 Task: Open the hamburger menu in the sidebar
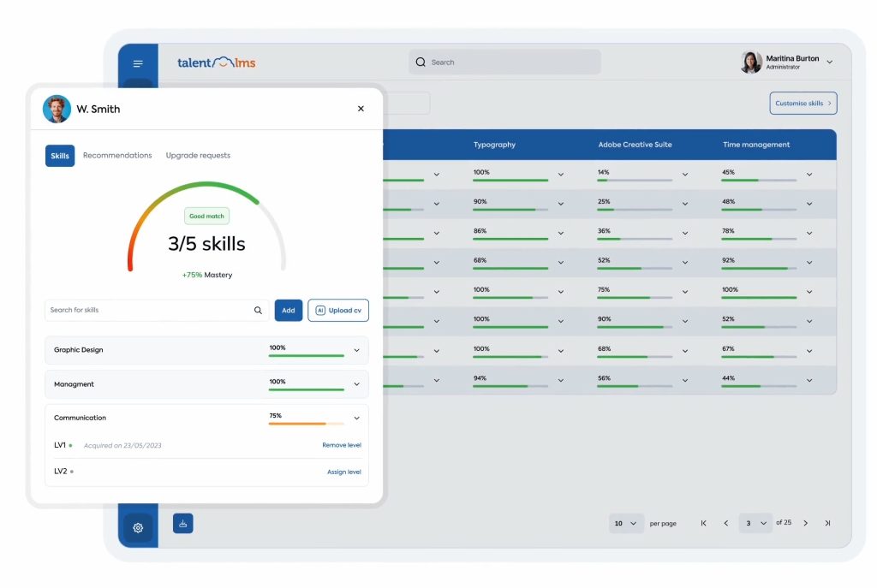138,64
